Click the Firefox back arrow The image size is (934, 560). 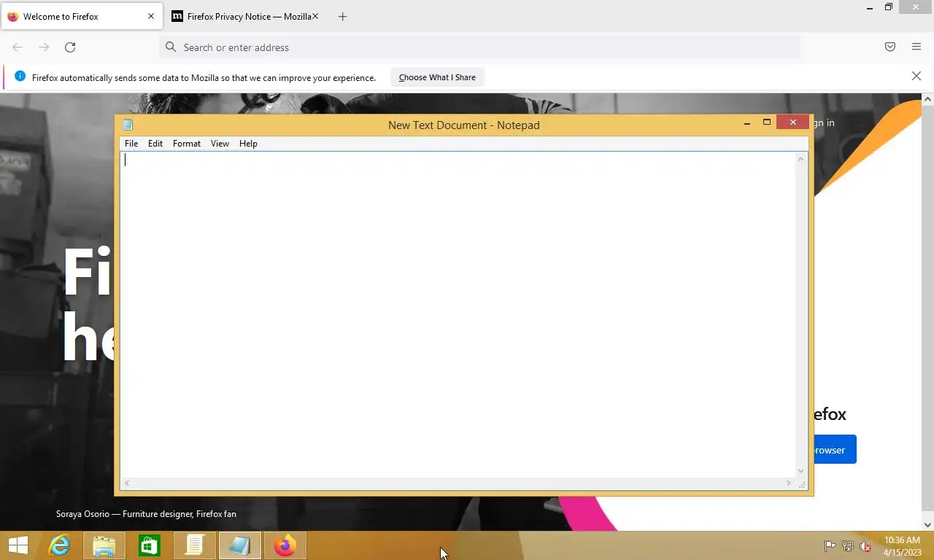tap(18, 47)
